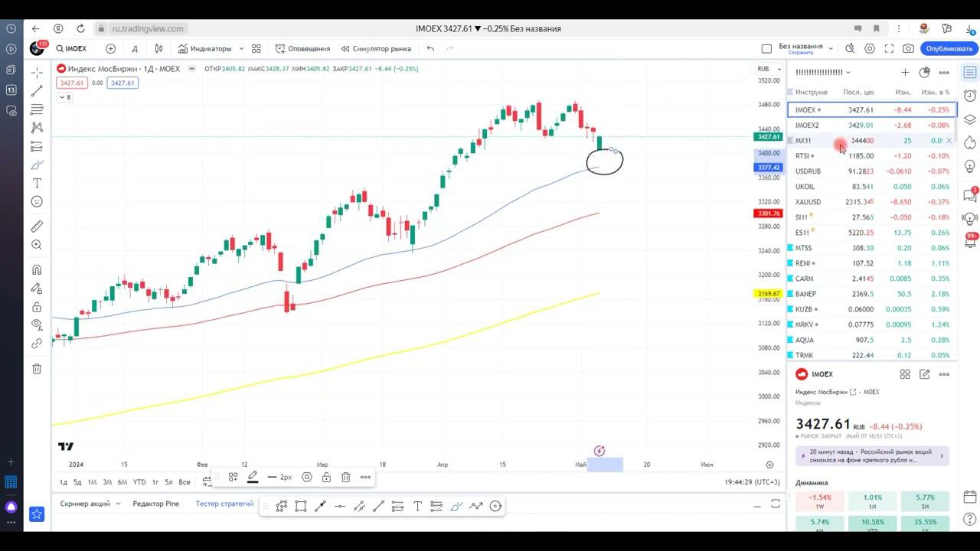Lock the selected drawing
This screenshot has width=980, height=551.
(326, 477)
